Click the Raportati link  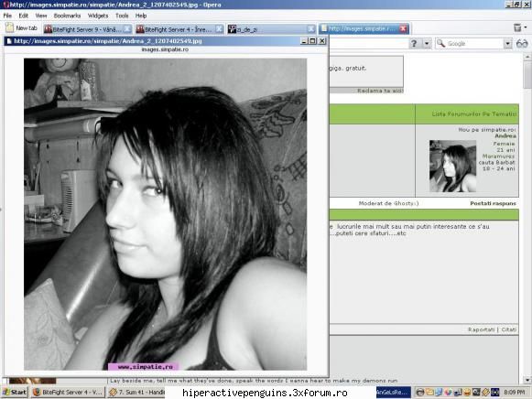coord(481,329)
